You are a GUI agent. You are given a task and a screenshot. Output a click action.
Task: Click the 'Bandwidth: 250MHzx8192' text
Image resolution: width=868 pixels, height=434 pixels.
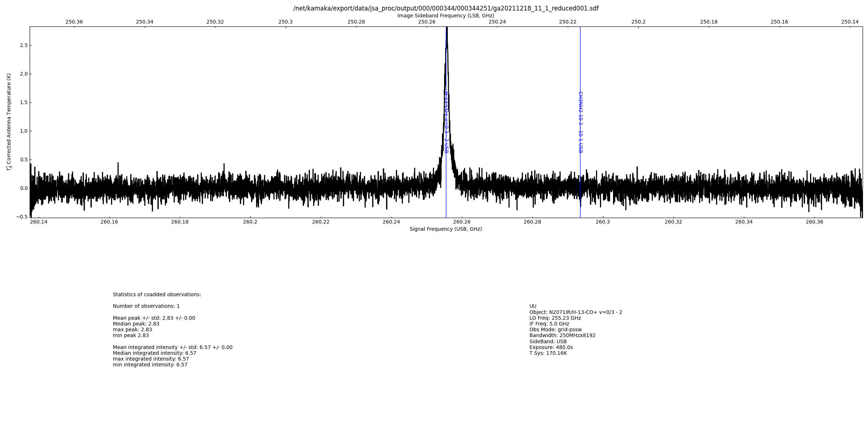pos(562,335)
